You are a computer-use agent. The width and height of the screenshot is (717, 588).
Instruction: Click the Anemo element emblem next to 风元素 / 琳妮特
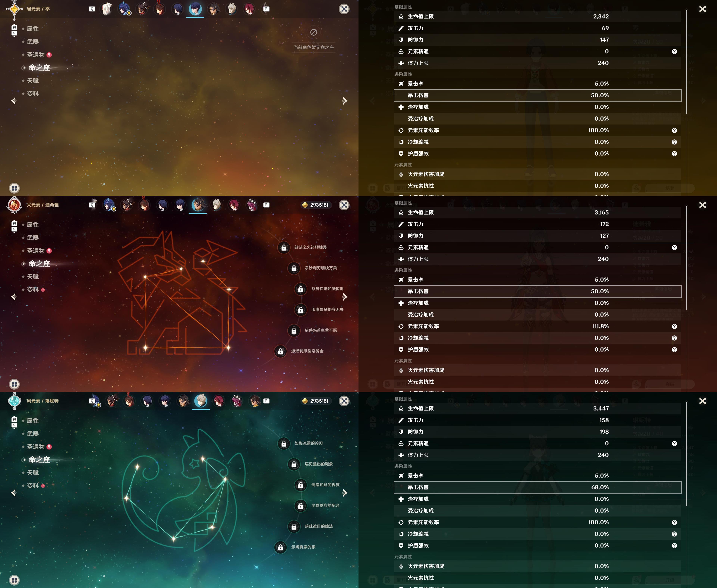point(14,401)
